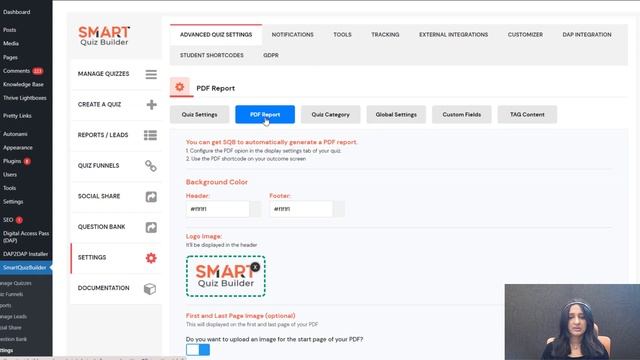This screenshot has height=360, width=640.
Task: Open Question Bank in sidebar
Action: coord(116,227)
